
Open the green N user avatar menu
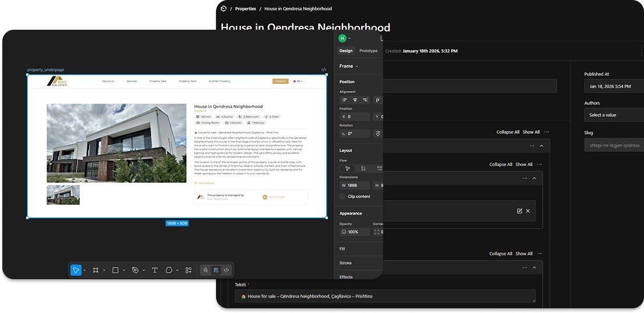pos(343,38)
